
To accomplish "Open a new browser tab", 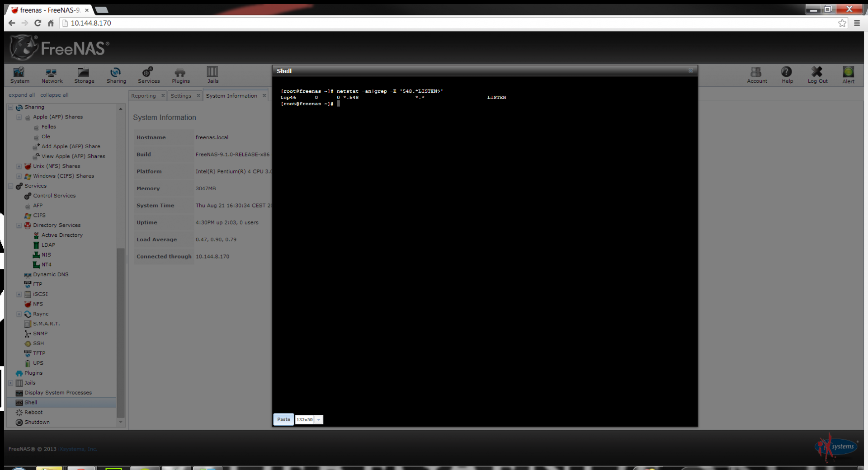I will (102, 10).
